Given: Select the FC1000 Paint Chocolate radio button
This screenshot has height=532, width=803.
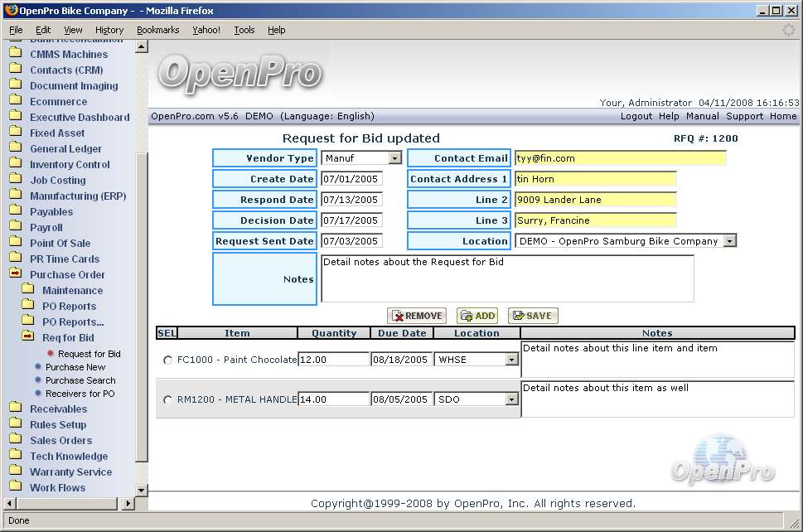Looking at the screenshot, I should point(168,360).
